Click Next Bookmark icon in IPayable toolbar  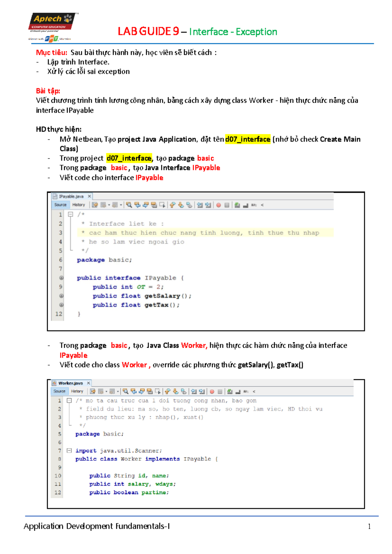click(x=181, y=205)
